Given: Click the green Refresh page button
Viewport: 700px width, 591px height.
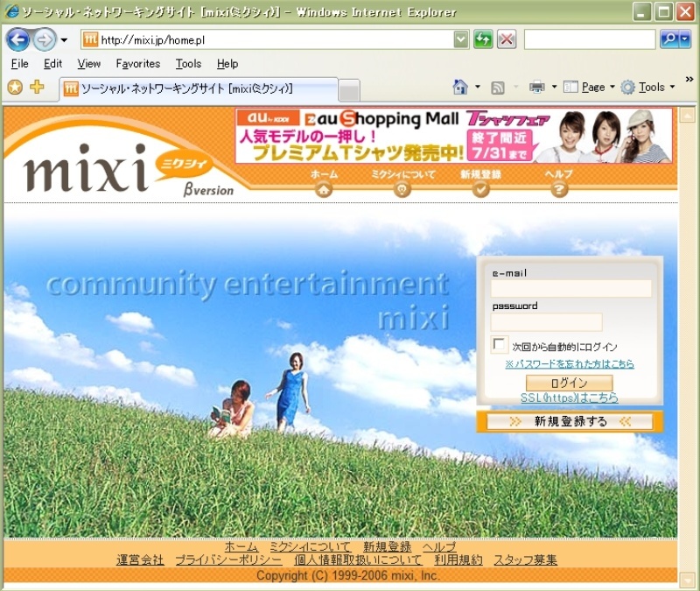Looking at the screenshot, I should click(x=483, y=39).
